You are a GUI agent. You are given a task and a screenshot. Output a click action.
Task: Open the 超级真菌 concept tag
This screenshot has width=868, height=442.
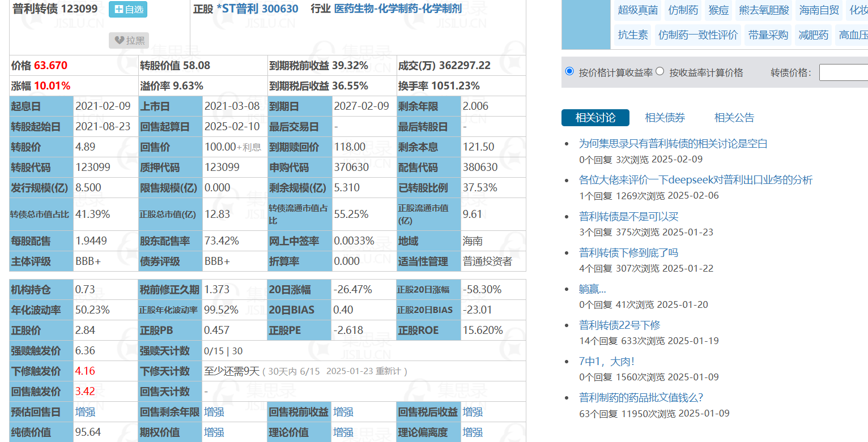coord(638,10)
